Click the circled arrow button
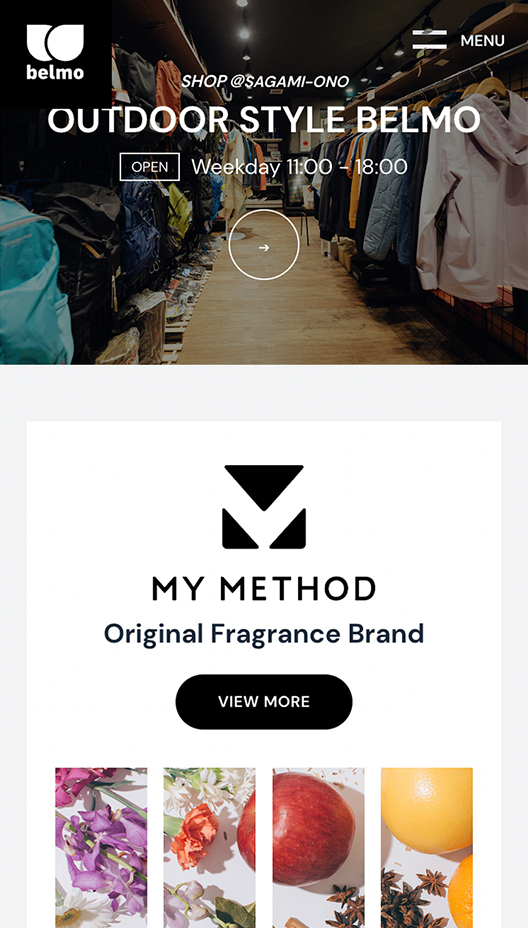The width and height of the screenshot is (528, 928). 264,244
